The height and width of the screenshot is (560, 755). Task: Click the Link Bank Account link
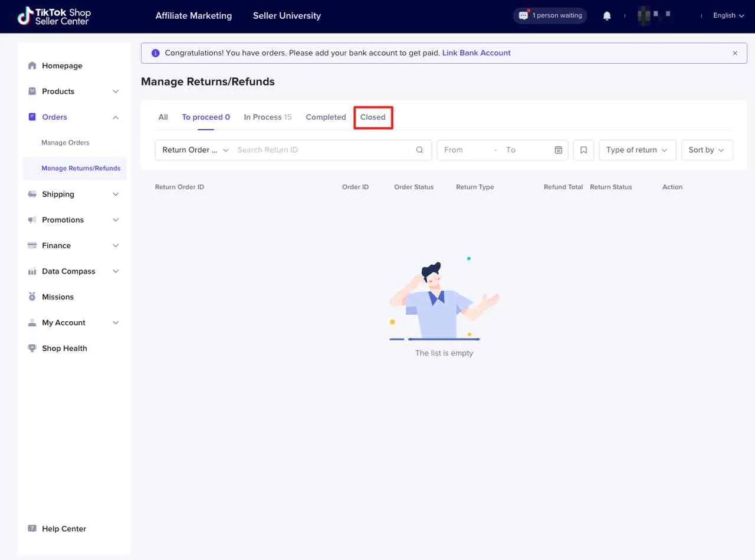[476, 53]
